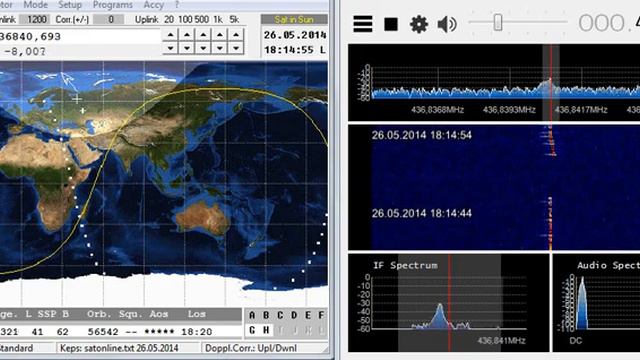Click the 436,841MHz label in IF Spectrum
Image resolution: width=640 pixels, height=360 pixels.
[501, 340]
